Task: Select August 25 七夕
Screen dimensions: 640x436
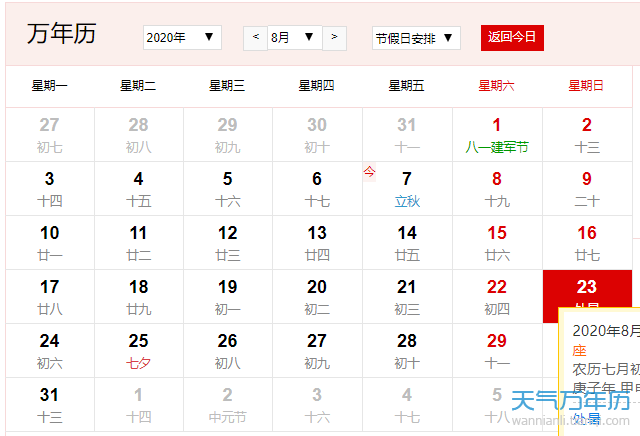Action: (139, 351)
